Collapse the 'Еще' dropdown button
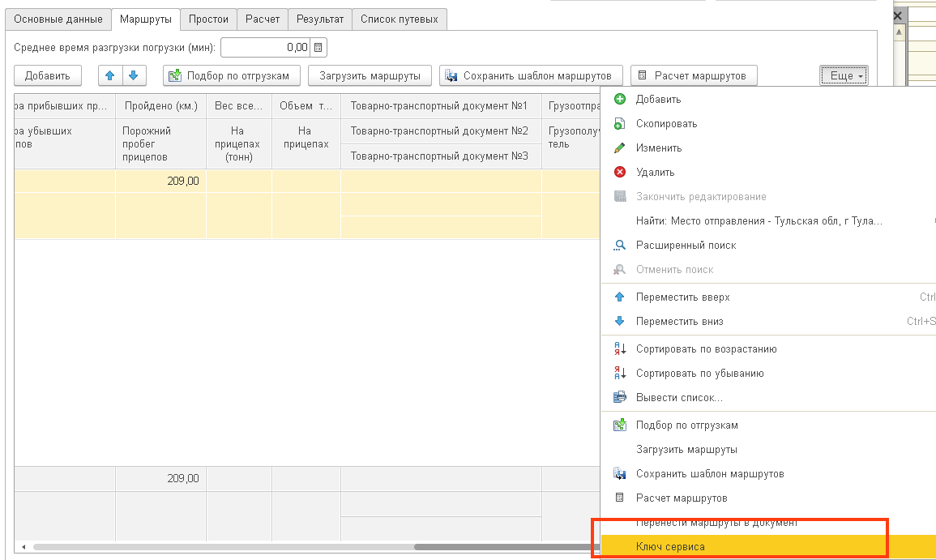The image size is (936, 560). [x=844, y=75]
